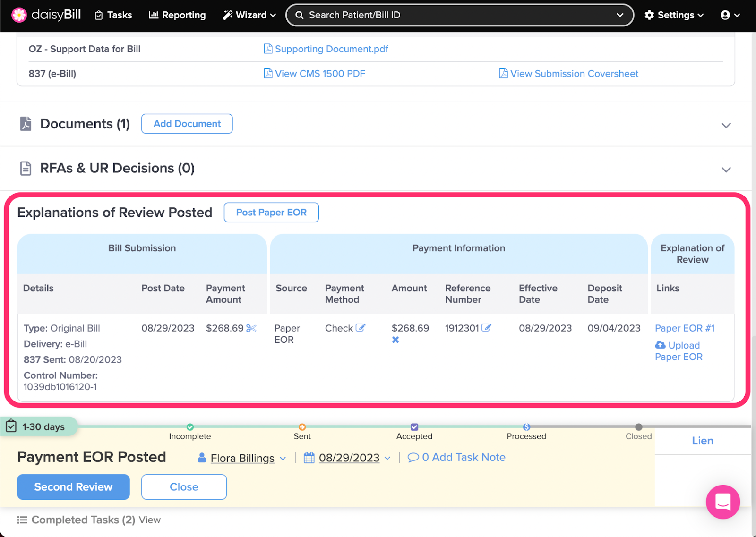Open the user account menu icon
Viewport: 756px width, 537px height.
coord(730,15)
